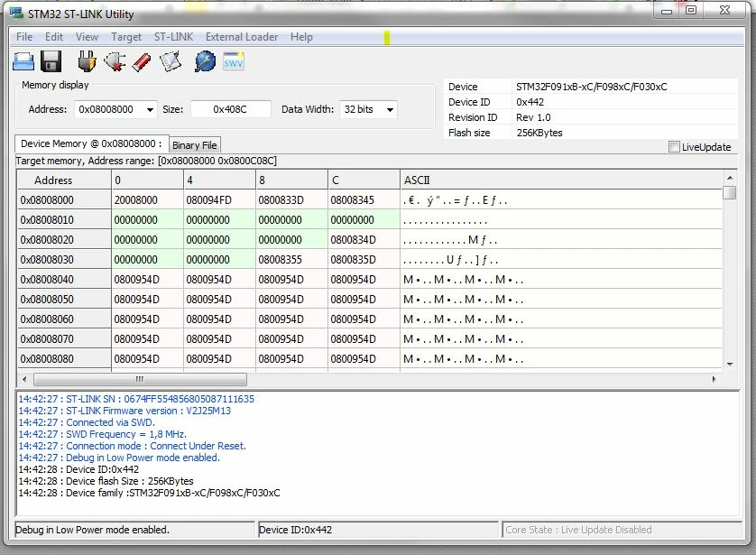Select cell 080094FD in the first row
The width and height of the screenshot is (756, 555).
tap(219, 199)
